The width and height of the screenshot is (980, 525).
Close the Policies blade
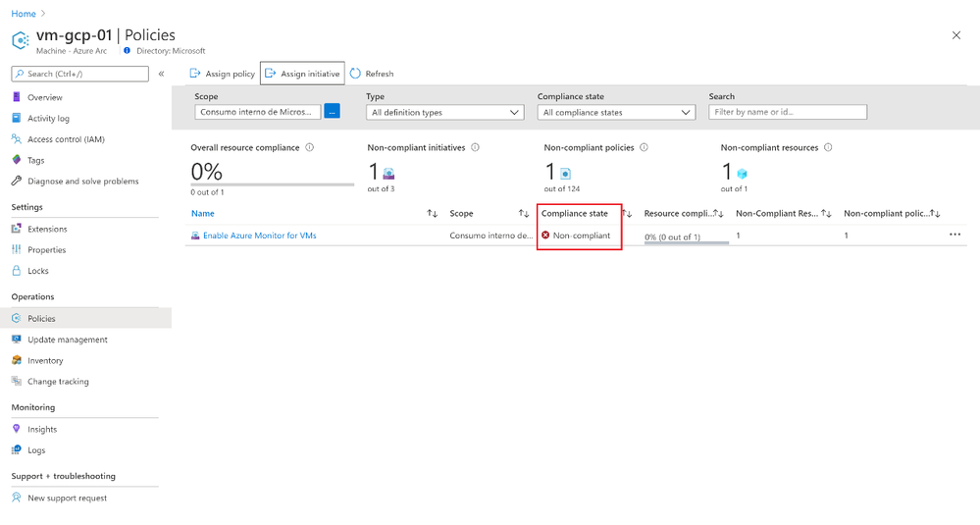click(x=956, y=35)
